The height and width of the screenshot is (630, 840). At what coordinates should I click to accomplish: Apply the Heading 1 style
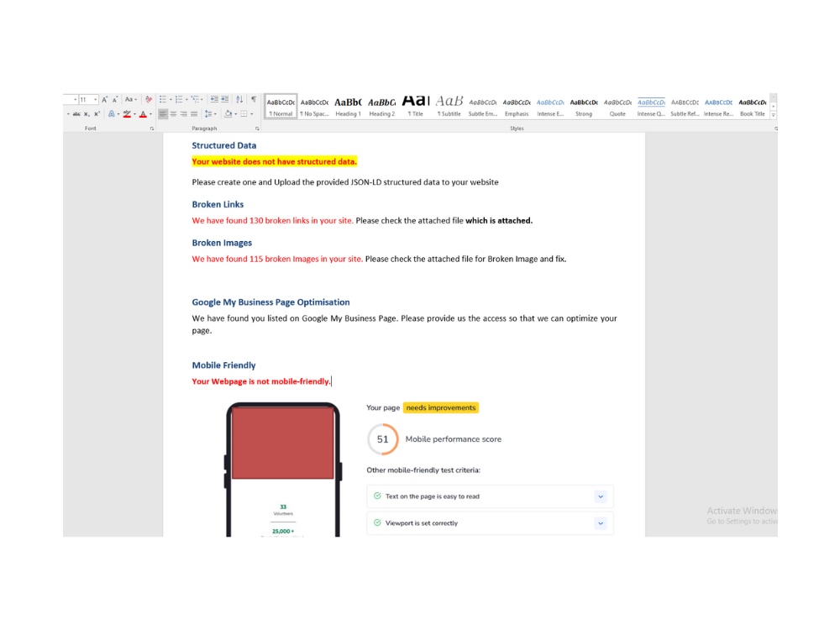pyautogui.click(x=349, y=106)
